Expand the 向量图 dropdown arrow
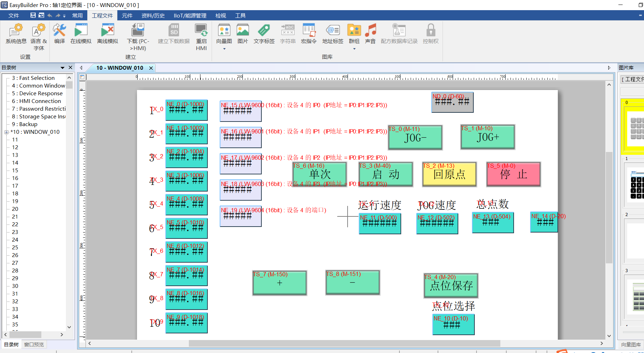The height and width of the screenshot is (353, 644). click(x=224, y=49)
